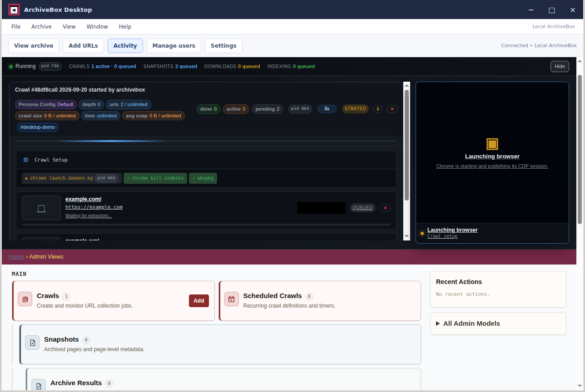
Task: Click the urls 2 / unlimited badge
Action: 129,105
